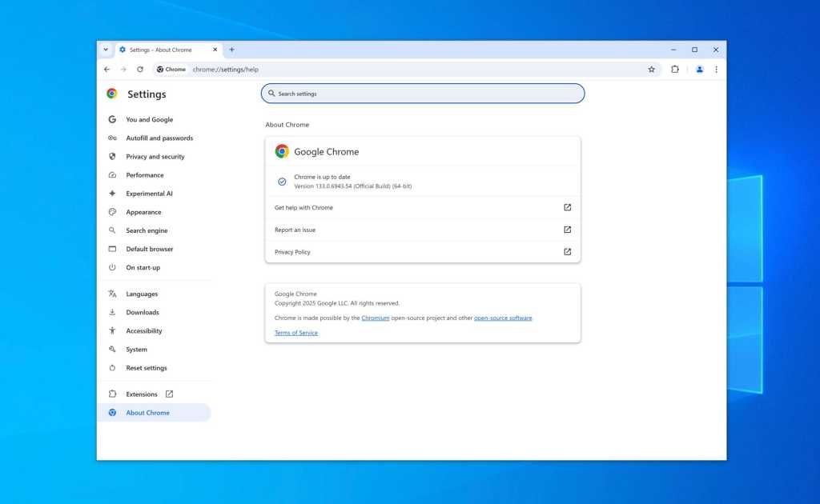Click the back navigation arrow
The height and width of the screenshot is (504, 820).
107,70
